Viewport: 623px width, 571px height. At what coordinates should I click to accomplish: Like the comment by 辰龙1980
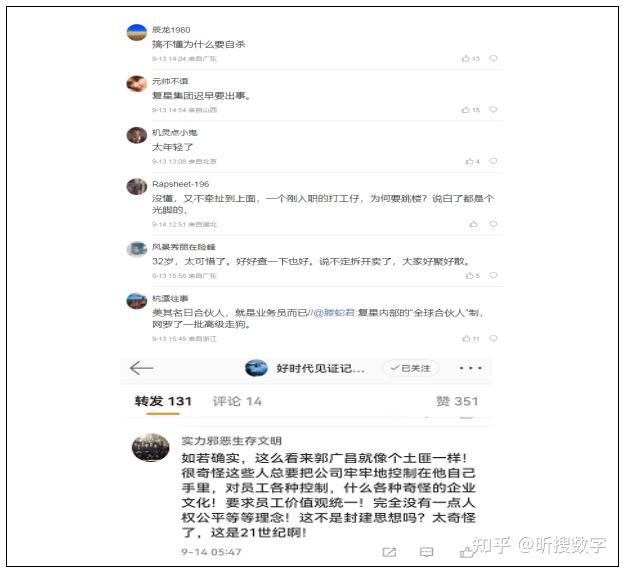coord(470,58)
